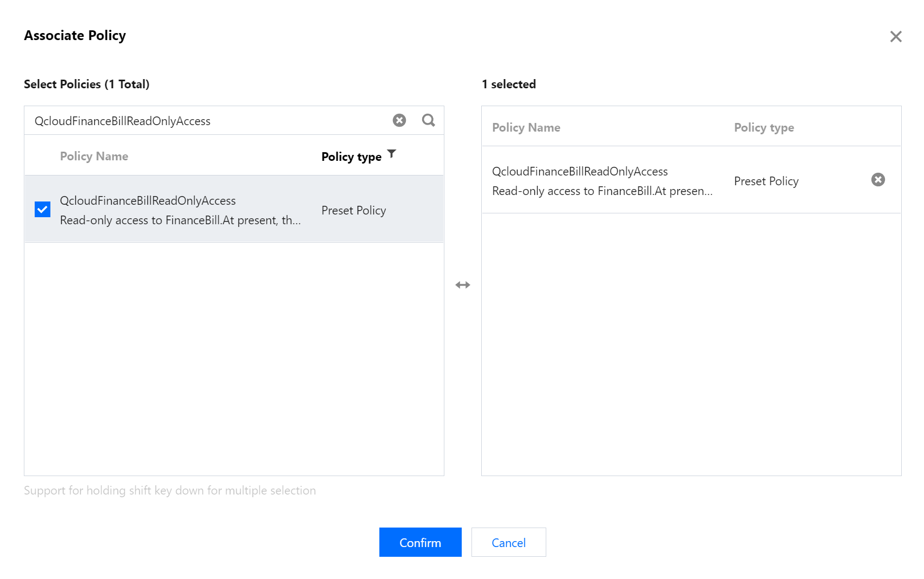Image resolution: width=924 pixels, height=579 pixels.
Task: Clear the policy search text
Action: point(399,120)
